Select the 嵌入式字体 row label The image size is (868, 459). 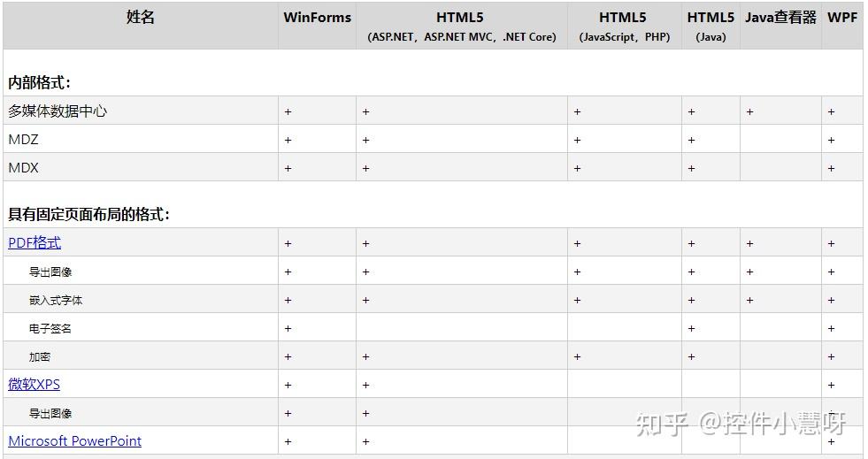pos(56,301)
